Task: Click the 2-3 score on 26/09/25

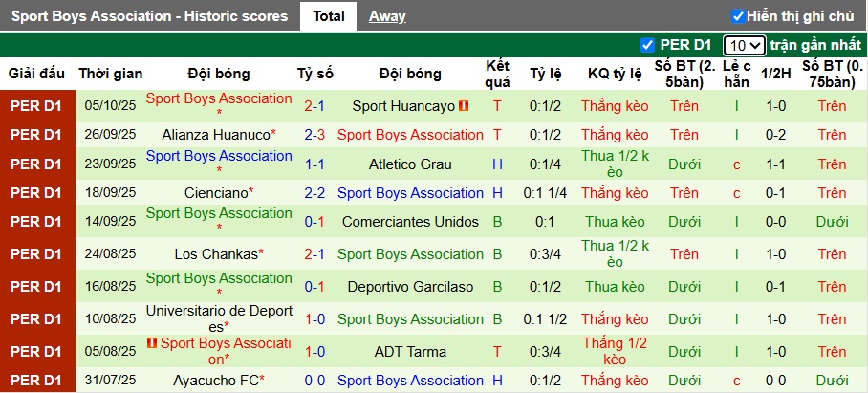Action: click(315, 135)
